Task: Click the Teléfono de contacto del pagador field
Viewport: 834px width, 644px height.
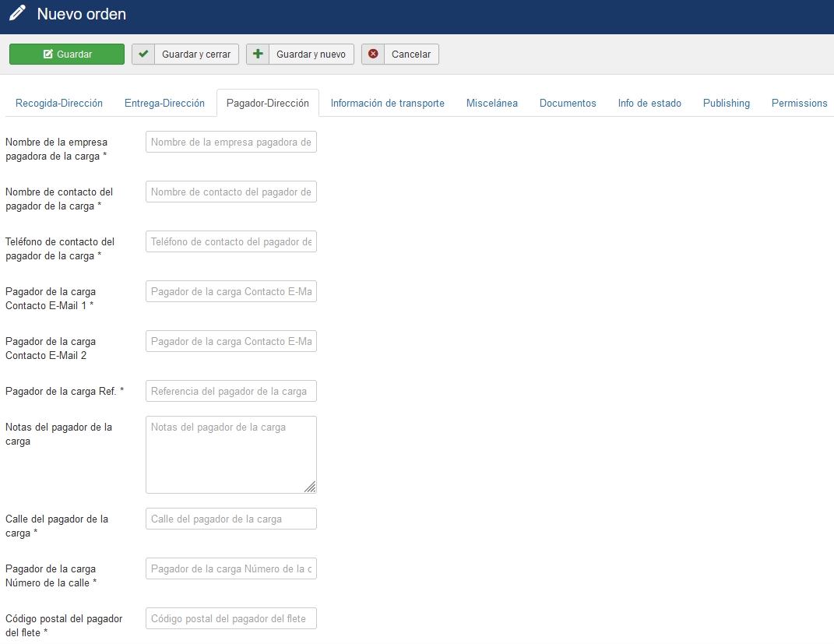Action: click(231, 242)
